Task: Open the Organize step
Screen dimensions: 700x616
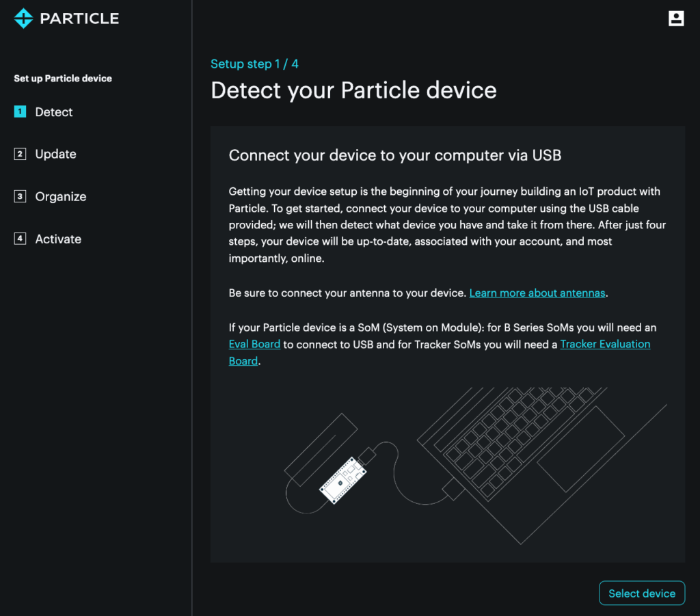Action: coord(61,197)
